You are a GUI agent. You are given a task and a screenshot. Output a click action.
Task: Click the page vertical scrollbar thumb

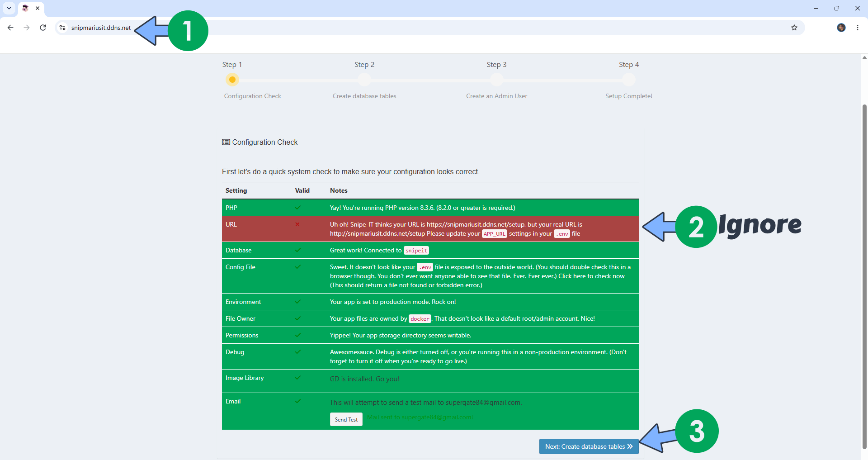[864, 276]
